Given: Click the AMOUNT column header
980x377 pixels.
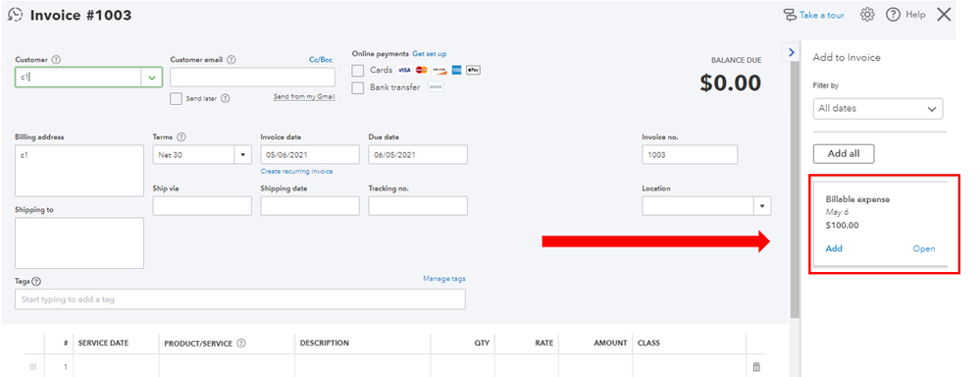Looking at the screenshot, I should (610, 344).
